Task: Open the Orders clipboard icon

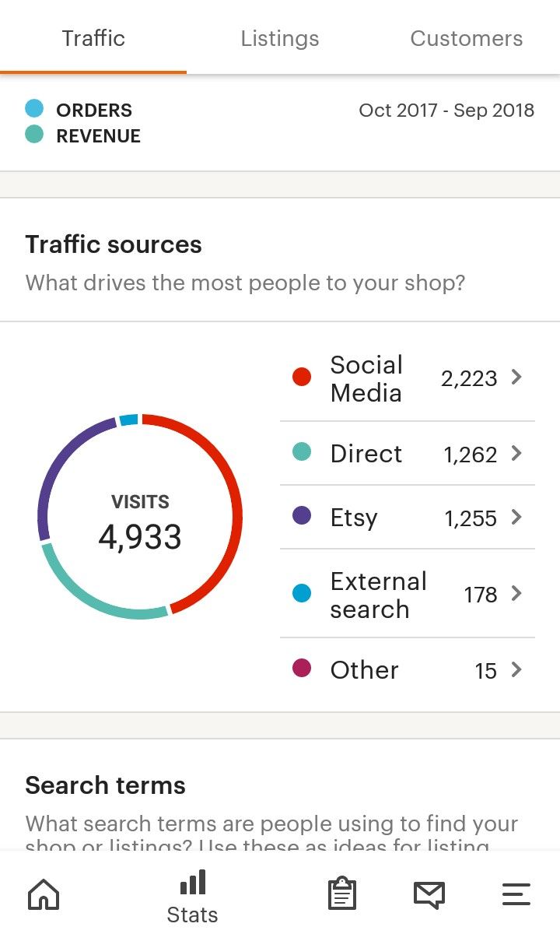Action: pos(342,894)
